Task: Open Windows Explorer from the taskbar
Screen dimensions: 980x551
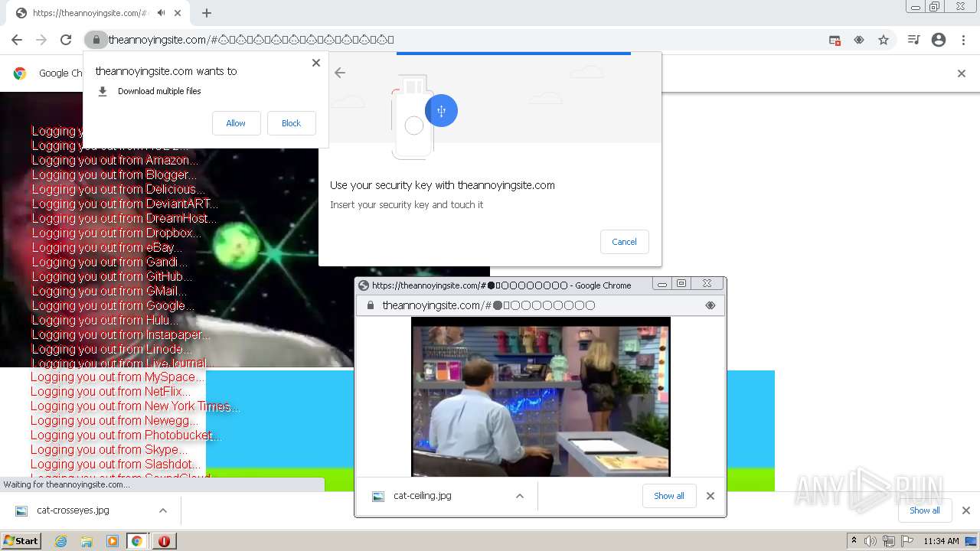Action: (87, 541)
